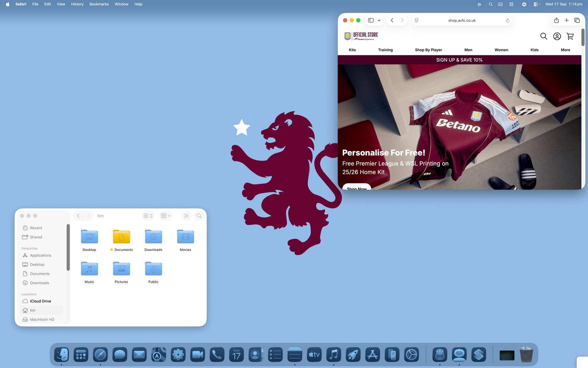This screenshot has width=588, height=368.
Task: Open the Kits store category
Action: click(352, 50)
